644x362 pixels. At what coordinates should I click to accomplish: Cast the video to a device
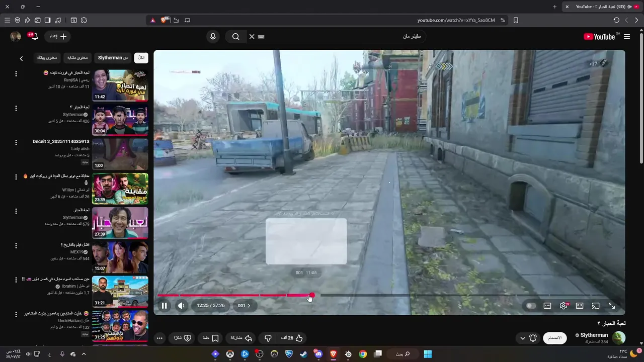[x=596, y=306]
